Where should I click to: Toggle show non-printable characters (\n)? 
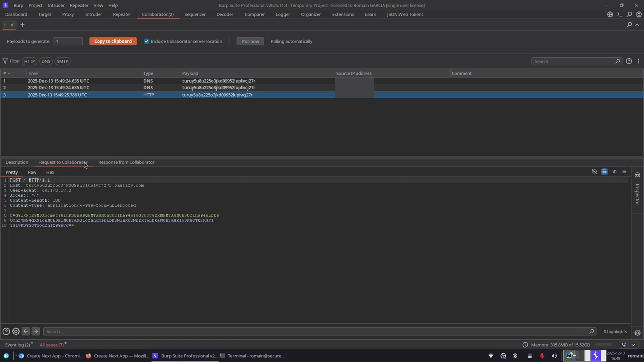(614, 172)
